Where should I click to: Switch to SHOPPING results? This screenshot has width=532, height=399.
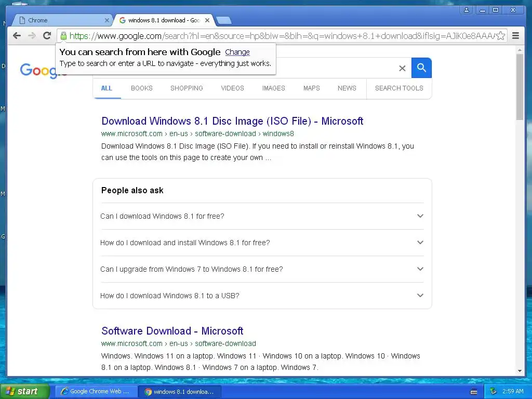coord(187,88)
